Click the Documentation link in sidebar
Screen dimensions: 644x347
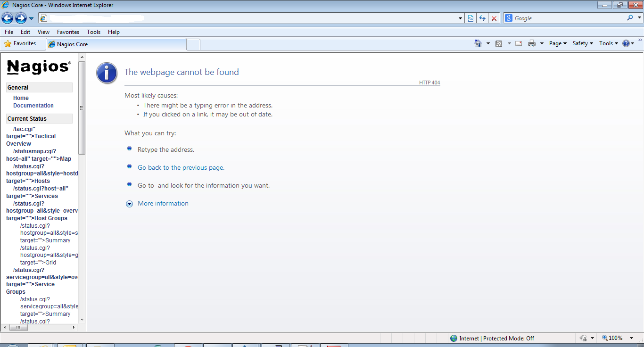tap(33, 106)
